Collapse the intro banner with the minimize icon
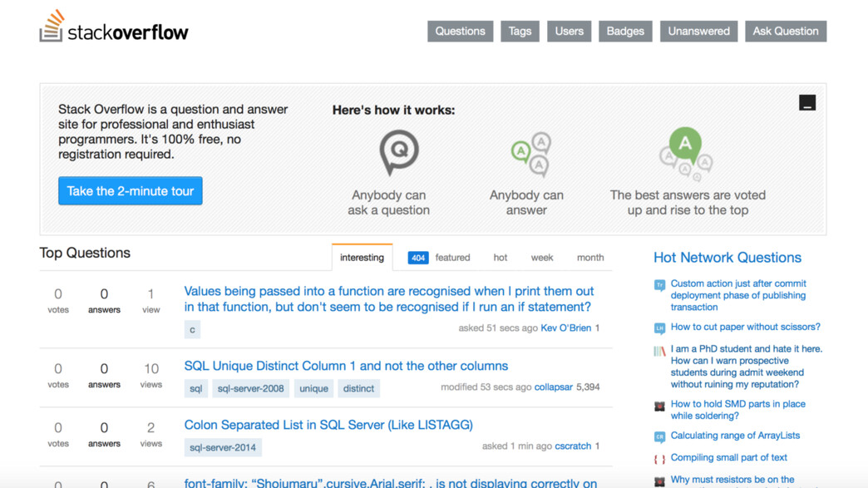This screenshot has height=488, width=868. 807,102
